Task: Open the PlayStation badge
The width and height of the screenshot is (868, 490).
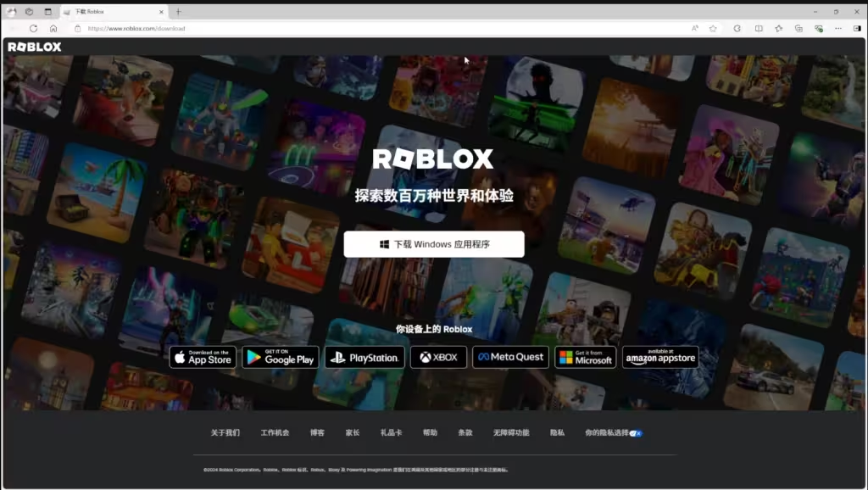Action: point(364,357)
